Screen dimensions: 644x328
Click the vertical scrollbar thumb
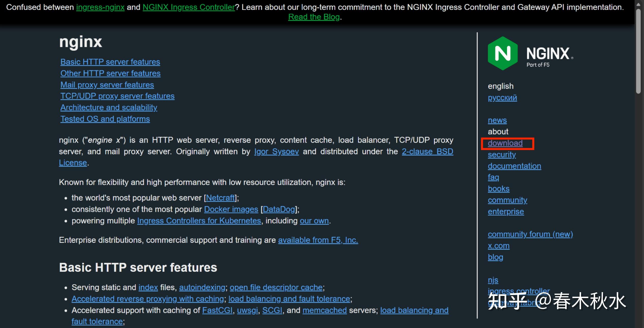638,51
